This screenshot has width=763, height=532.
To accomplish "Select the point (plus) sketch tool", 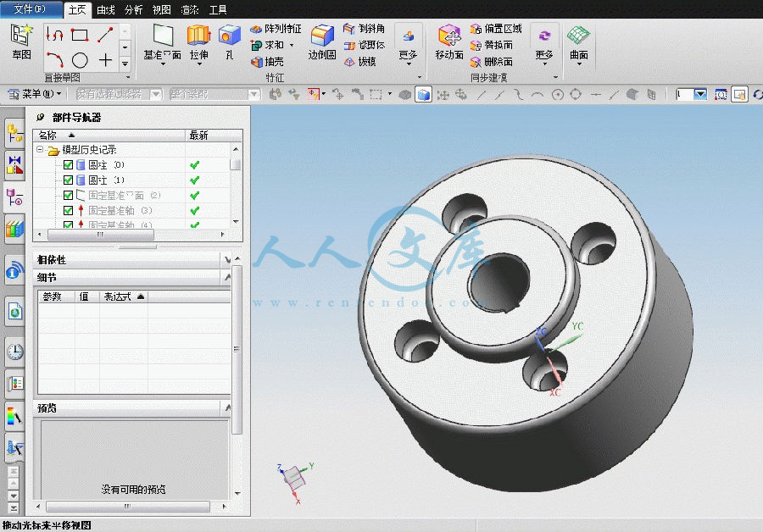I will click(105, 60).
